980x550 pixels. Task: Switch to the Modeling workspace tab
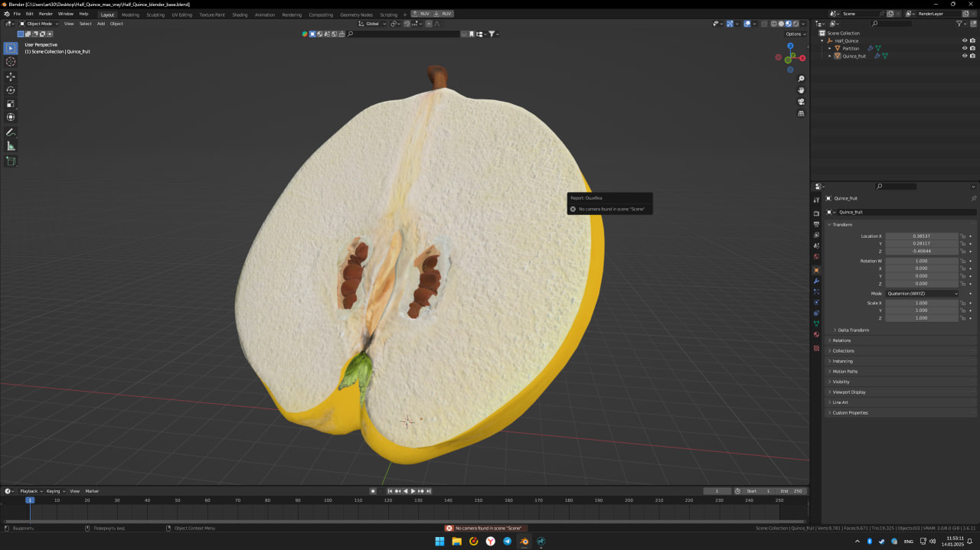pos(130,15)
